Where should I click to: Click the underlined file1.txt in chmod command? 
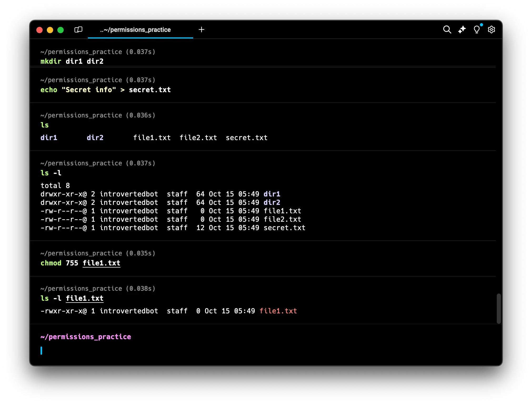(x=102, y=263)
